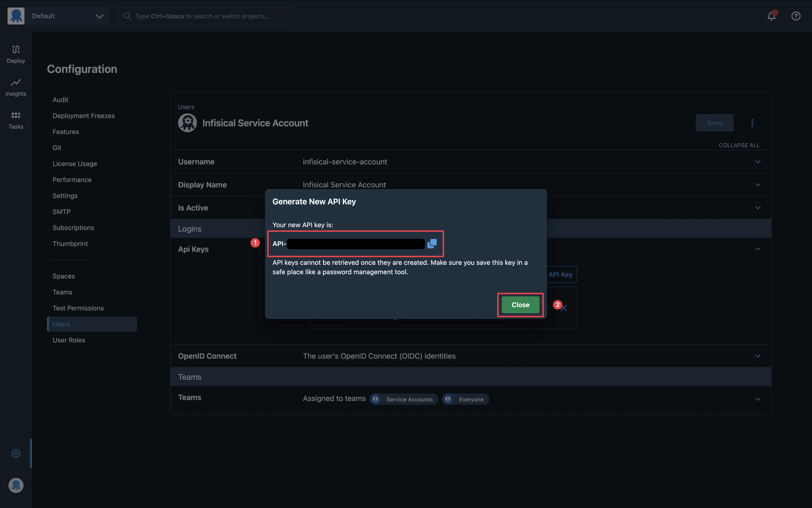The height and width of the screenshot is (508, 812).
Task: Open Settings configuration page
Action: [65, 195]
